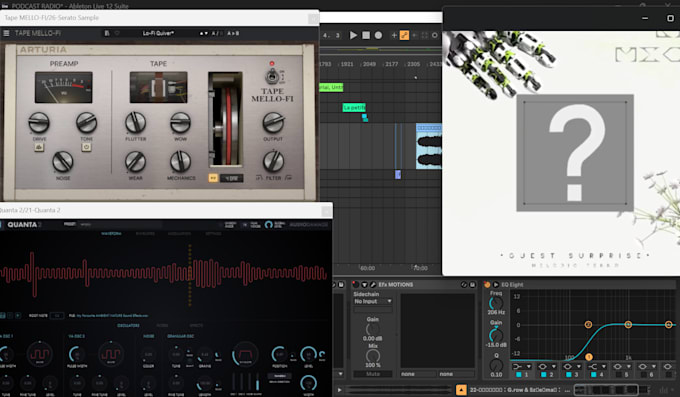Click the Noise knob in Tape Mello-Fi
Viewport: 680px width, 397px height.
[x=63, y=162]
